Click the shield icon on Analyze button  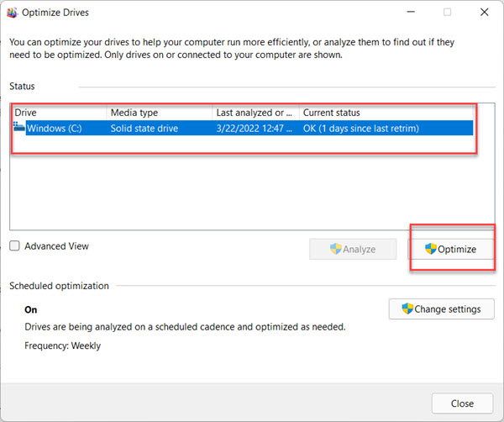coord(335,249)
